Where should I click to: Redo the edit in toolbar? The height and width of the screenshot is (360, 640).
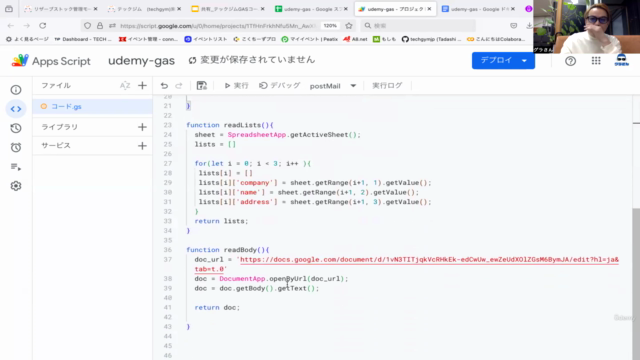[179, 86]
